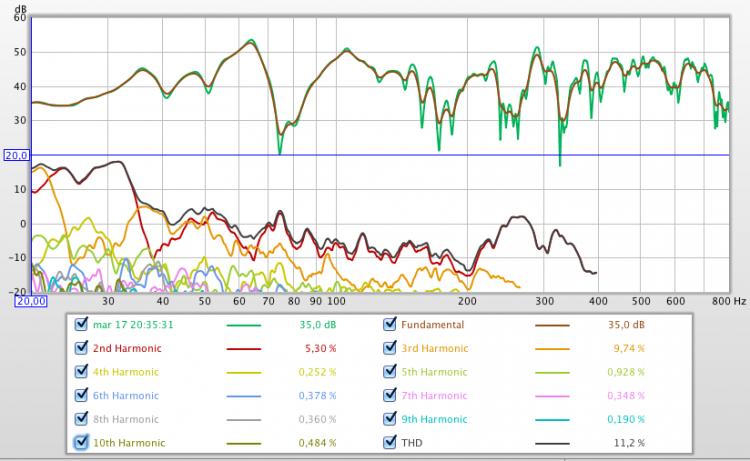Uncheck the mar 17 20:35:31 trace checkbox
This screenshot has height=461, width=750.
[81, 324]
